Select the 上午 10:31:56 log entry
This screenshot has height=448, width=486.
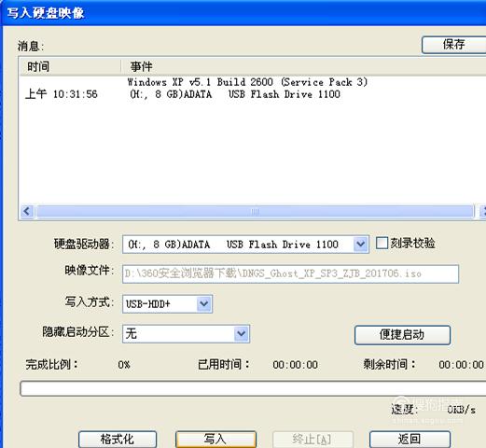(62, 94)
